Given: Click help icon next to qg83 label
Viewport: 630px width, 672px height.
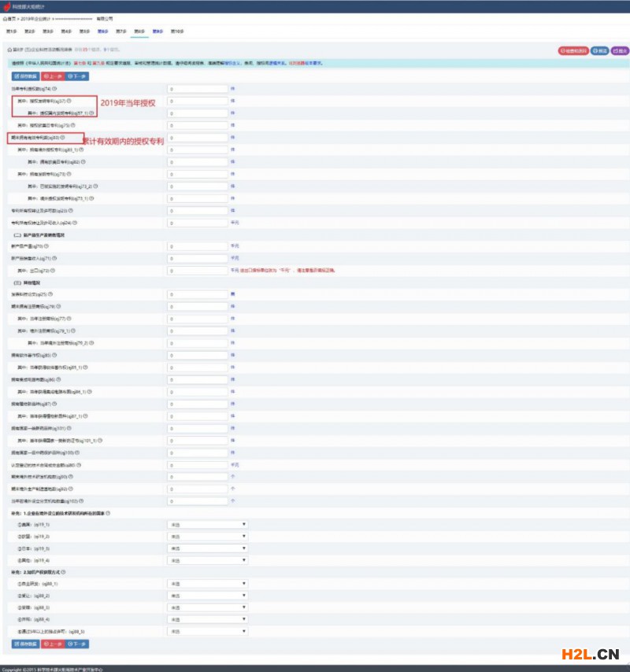Looking at the screenshot, I should coord(63,138).
